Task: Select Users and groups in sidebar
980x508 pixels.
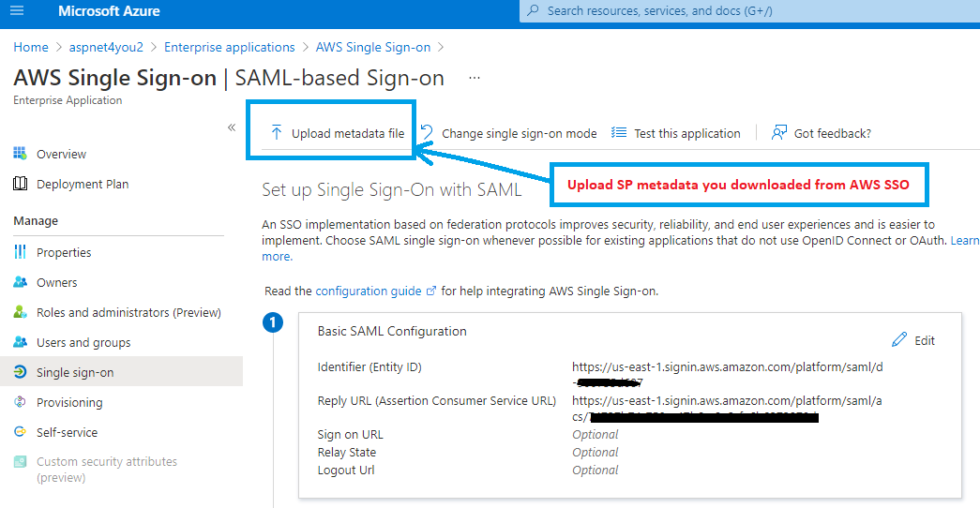Action: (83, 342)
